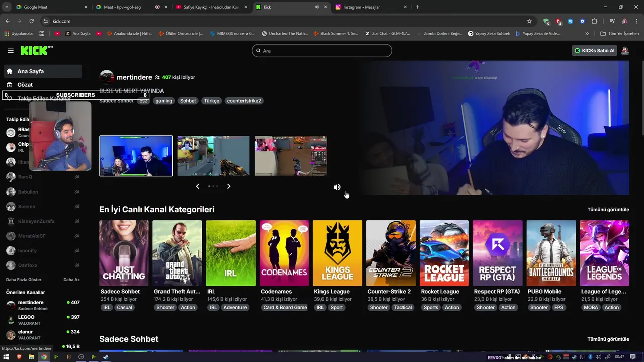Open a new browser tab
This screenshot has height=362, width=644.
tap(417, 7)
